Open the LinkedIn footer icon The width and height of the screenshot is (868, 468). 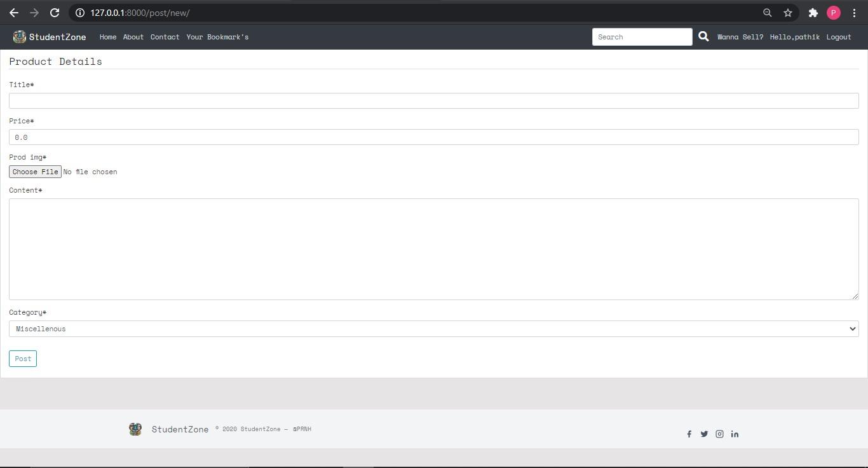pyautogui.click(x=735, y=434)
